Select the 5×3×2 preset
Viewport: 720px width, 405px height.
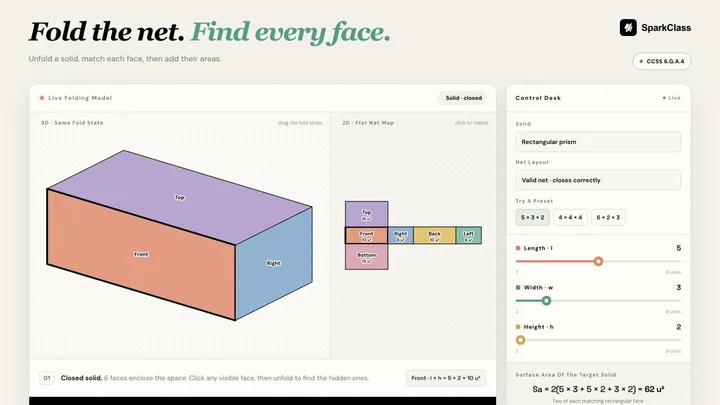click(532, 217)
